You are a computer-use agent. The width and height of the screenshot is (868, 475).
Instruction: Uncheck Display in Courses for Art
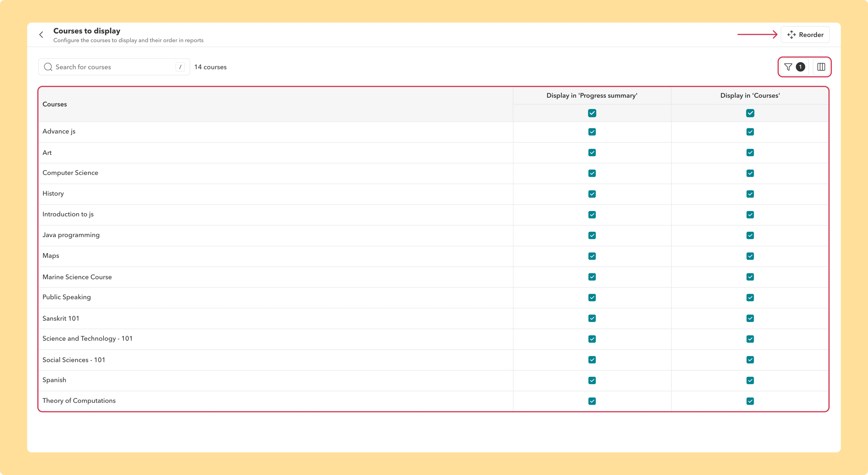pos(750,153)
